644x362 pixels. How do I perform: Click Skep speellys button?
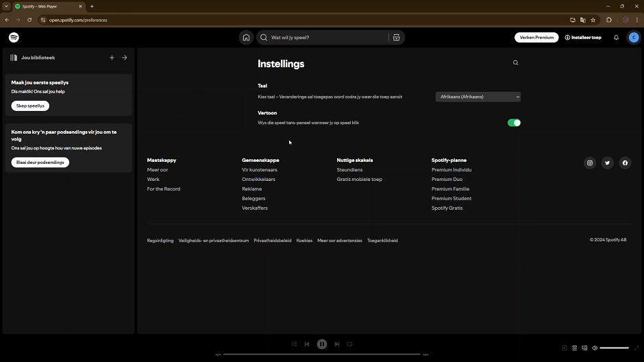(30, 106)
